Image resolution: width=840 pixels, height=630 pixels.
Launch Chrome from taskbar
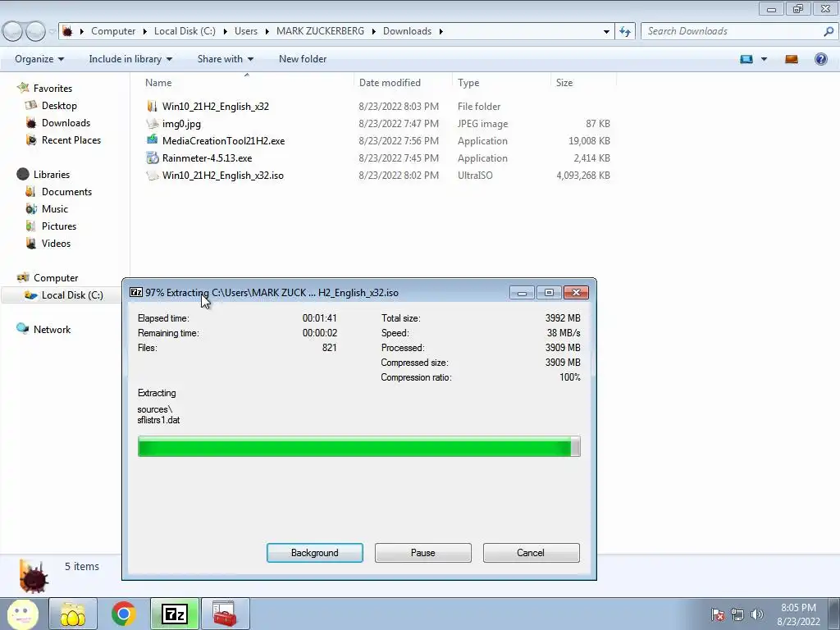[124, 614]
